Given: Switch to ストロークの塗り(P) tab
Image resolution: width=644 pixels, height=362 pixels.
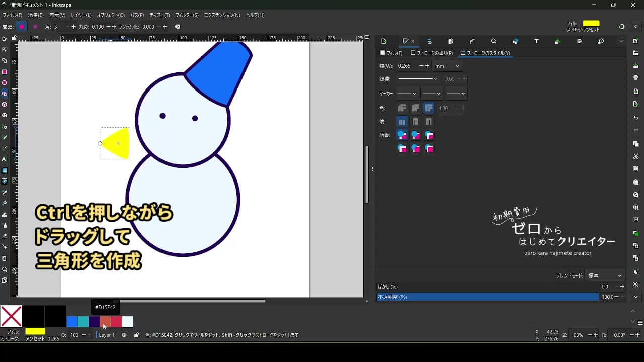Looking at the screenshot, I should coord(432,53).
